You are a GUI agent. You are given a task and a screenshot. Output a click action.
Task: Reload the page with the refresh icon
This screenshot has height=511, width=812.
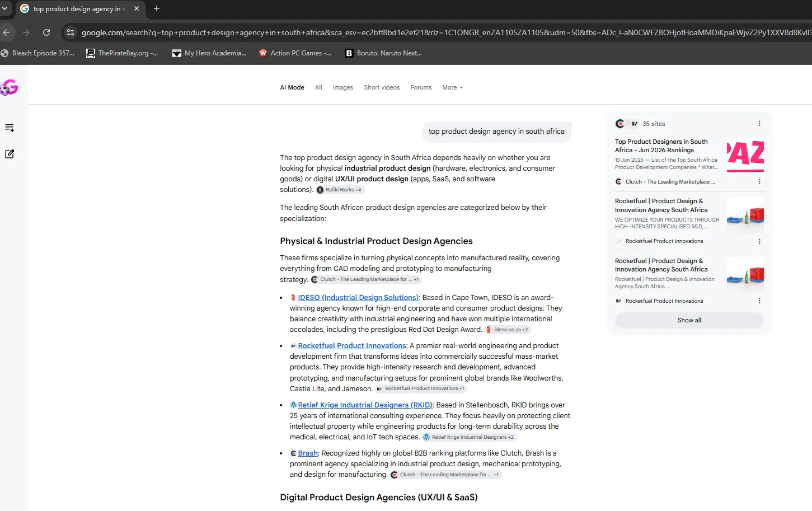[46, 32]
